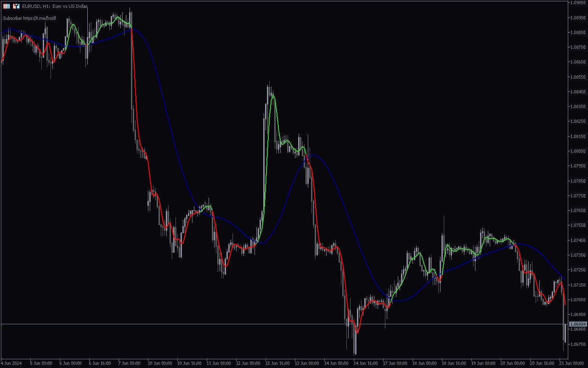Click price axis value 1.08650
Screen dimensions: 588x368
(578, 62)
